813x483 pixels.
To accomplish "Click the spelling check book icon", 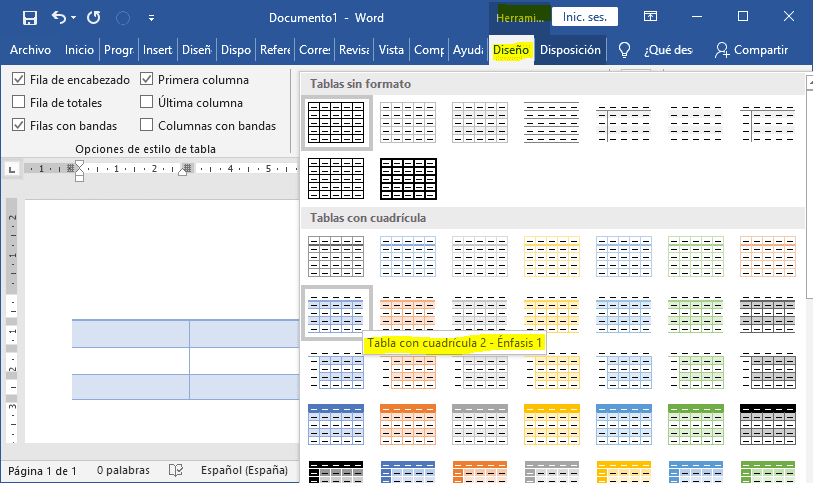I will (176, 470).
